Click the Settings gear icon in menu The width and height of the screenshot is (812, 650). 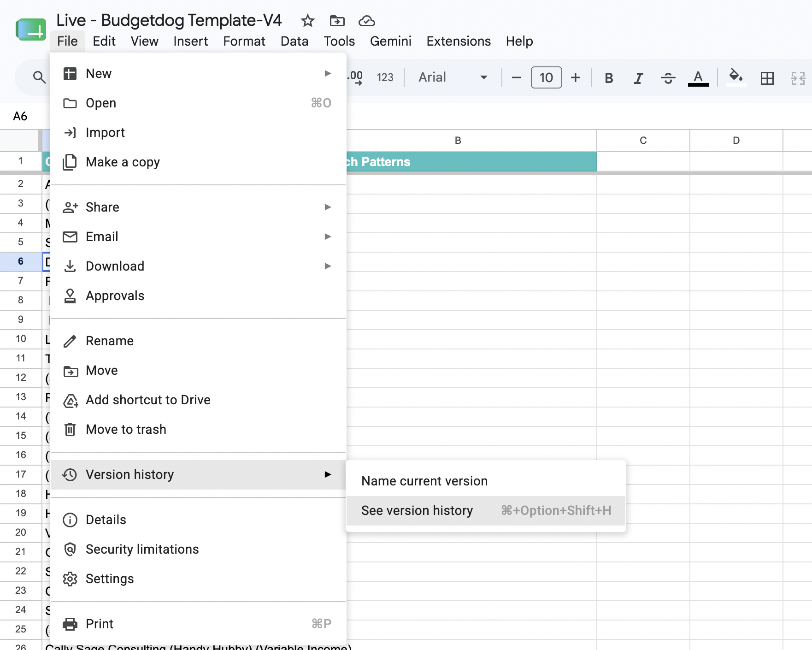[70, 579]
